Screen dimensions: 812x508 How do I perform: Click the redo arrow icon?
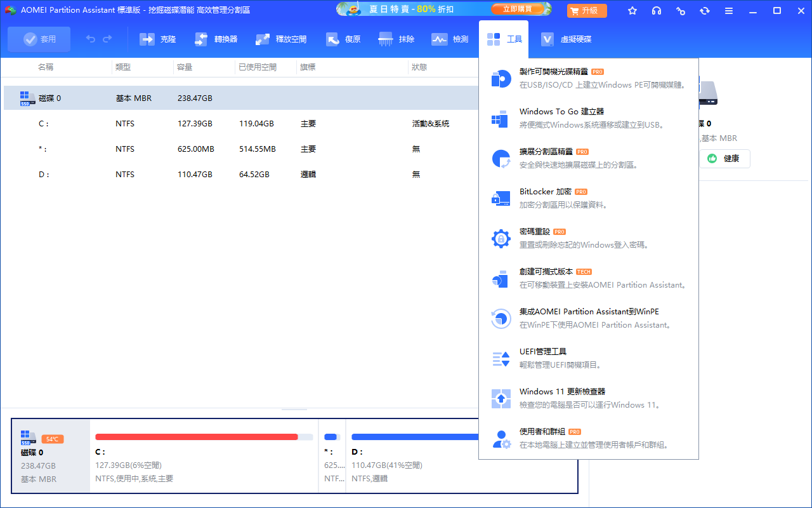tap(107, 39)
